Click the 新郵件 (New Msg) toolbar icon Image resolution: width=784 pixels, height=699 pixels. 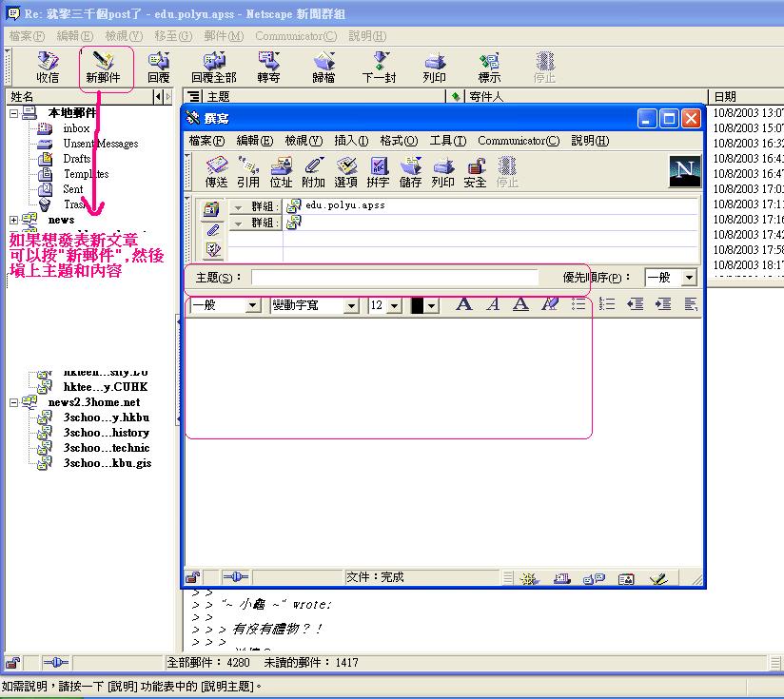[103, 68]
